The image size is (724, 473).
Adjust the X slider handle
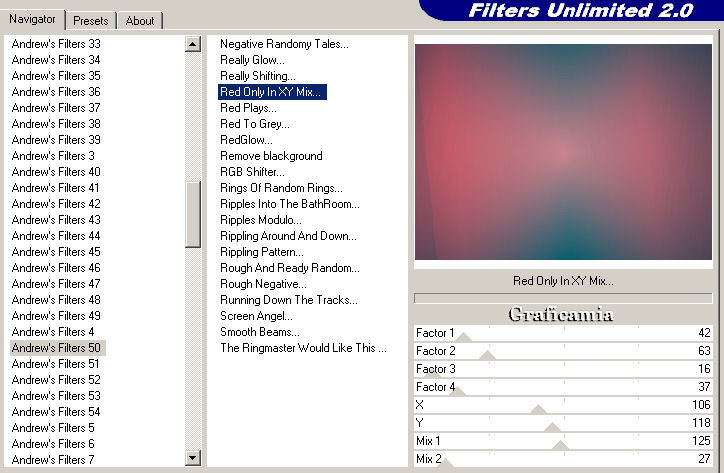point(538,409)
